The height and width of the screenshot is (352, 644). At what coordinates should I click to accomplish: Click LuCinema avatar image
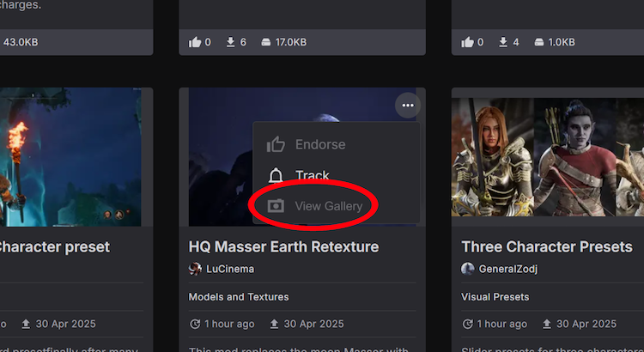click(x=195, y=269)
